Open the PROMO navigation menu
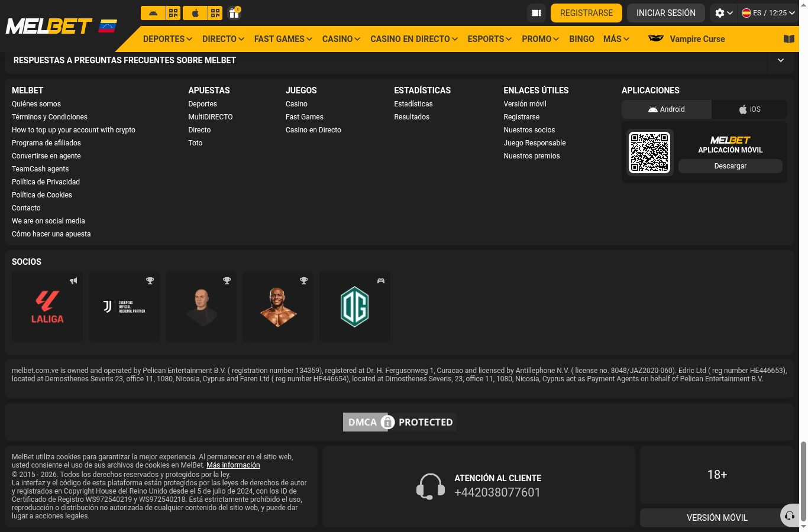The height and width of the screenshot is (532, 808). point(540,39)
